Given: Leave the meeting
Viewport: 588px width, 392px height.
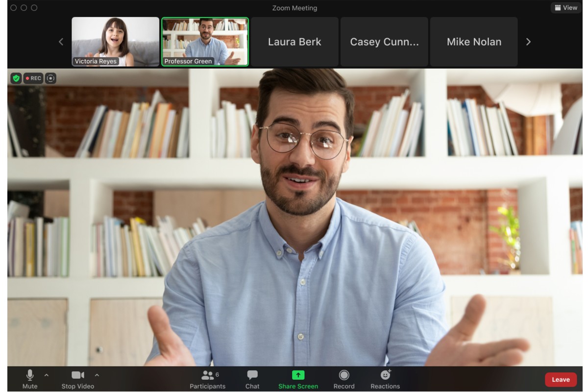Looking at the screenshot, I should 561,379.
